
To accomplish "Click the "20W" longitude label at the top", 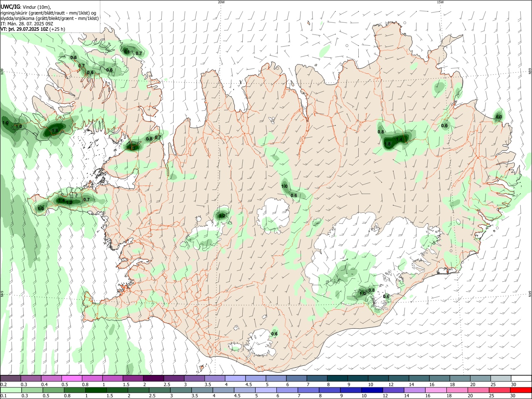I will 221,2.
